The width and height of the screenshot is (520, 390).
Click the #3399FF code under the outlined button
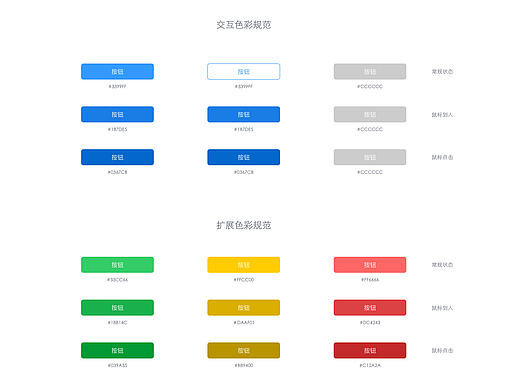coord(244,86)
